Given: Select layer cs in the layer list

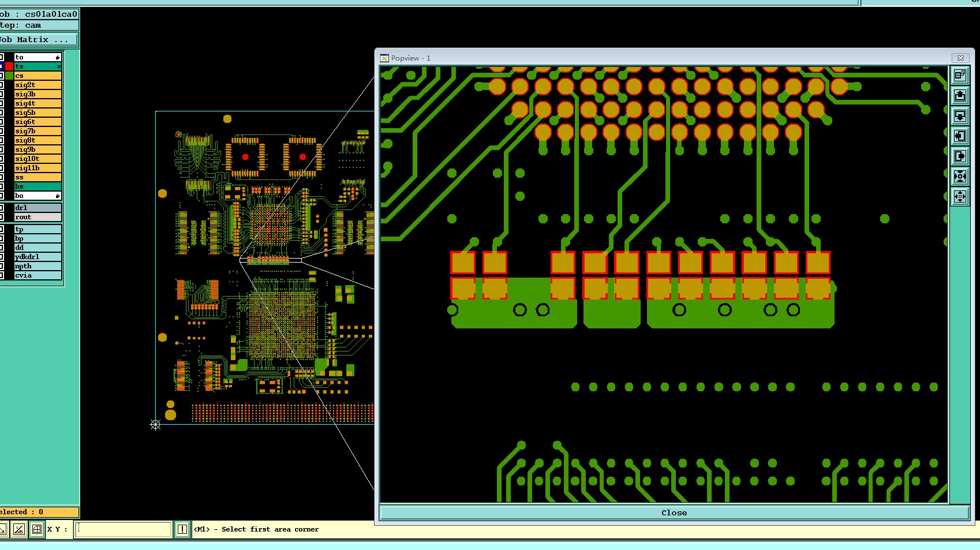Looking at the screenshot, I should point(38,76).
